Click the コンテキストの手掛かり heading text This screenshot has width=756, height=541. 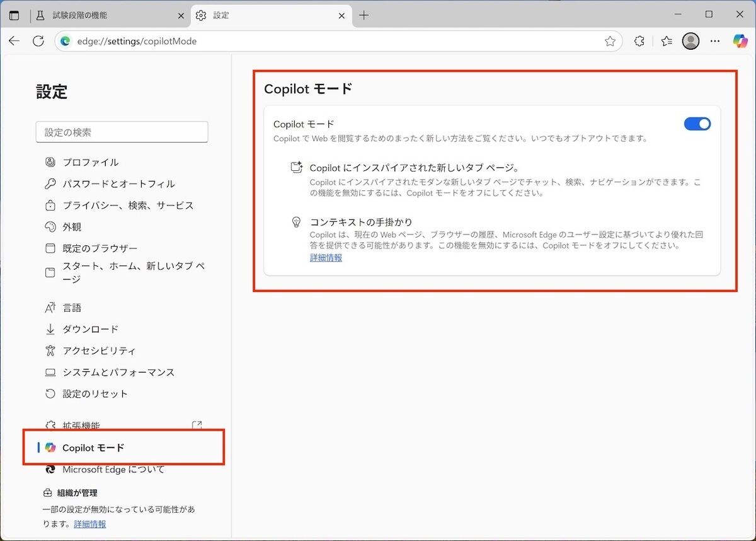click(361, 222)
